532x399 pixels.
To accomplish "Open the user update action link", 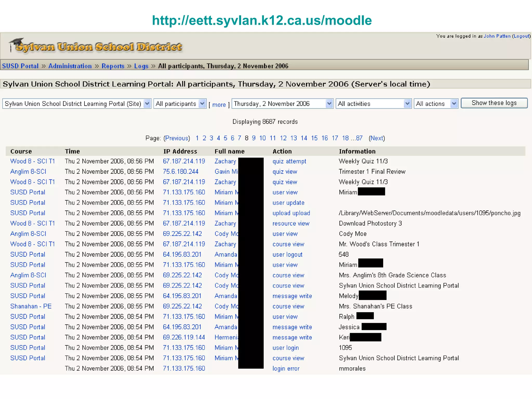I will tap(288, 203).
